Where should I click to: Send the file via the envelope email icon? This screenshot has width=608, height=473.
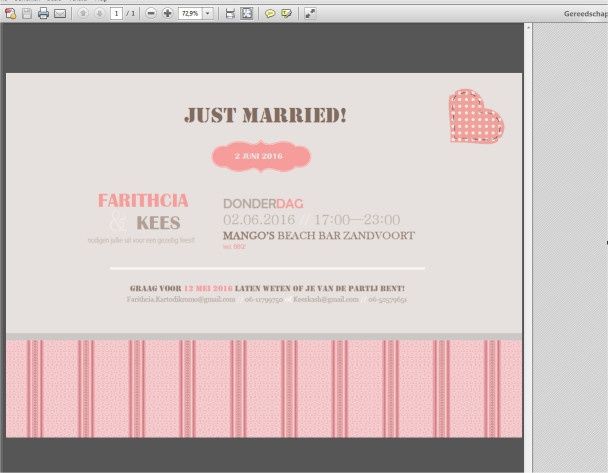[x=60, y=14]
